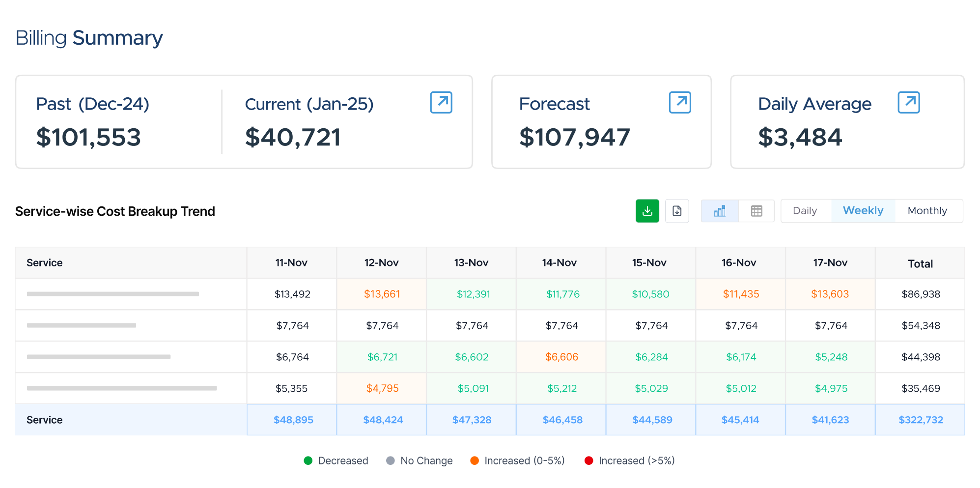
Task: Open Daily Average details arrow icon
Action: pos(909,102)
